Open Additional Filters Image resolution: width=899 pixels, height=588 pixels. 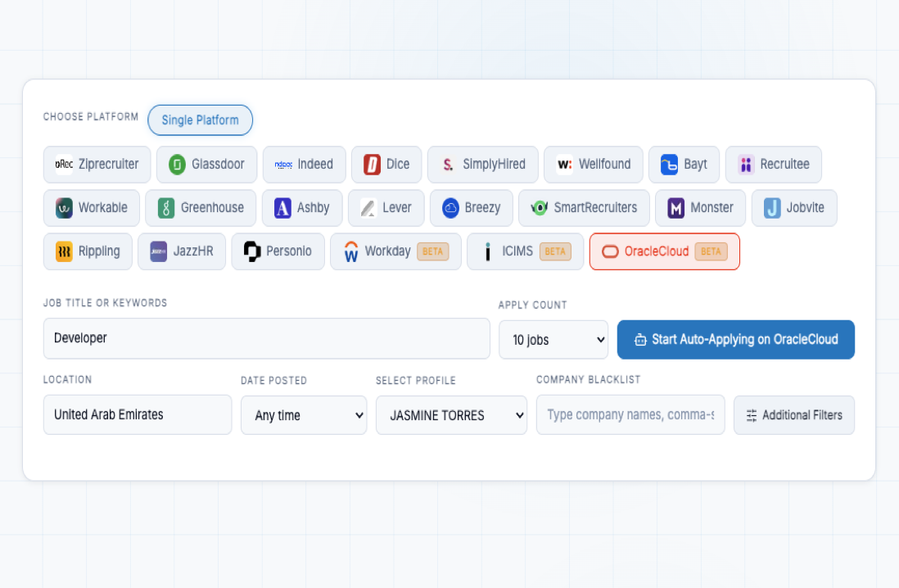(793, 415)
